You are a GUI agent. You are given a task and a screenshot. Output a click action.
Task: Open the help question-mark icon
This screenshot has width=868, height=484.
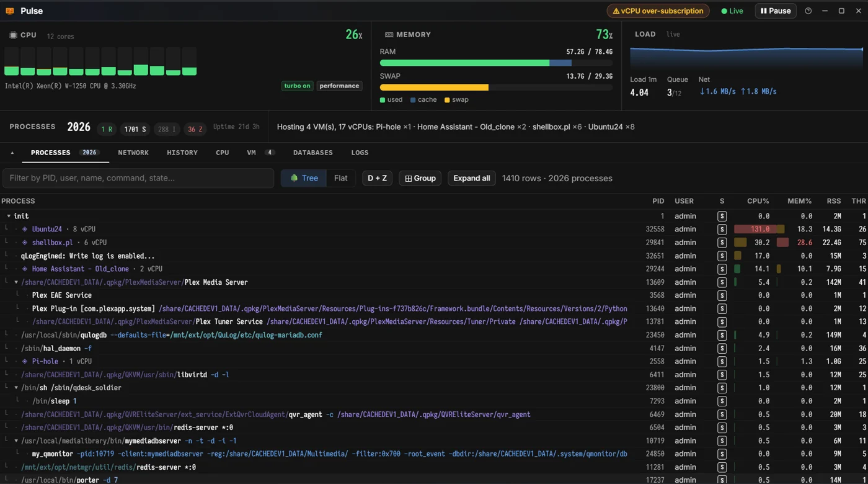click(808, 11)
